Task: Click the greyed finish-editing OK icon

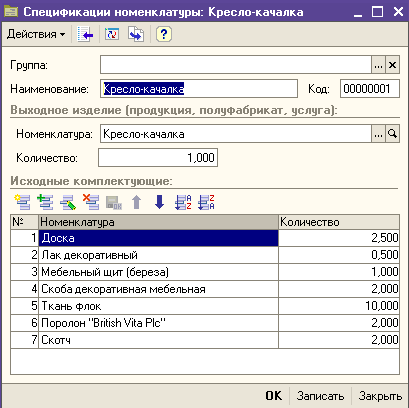Action: (x=114, y=202)
